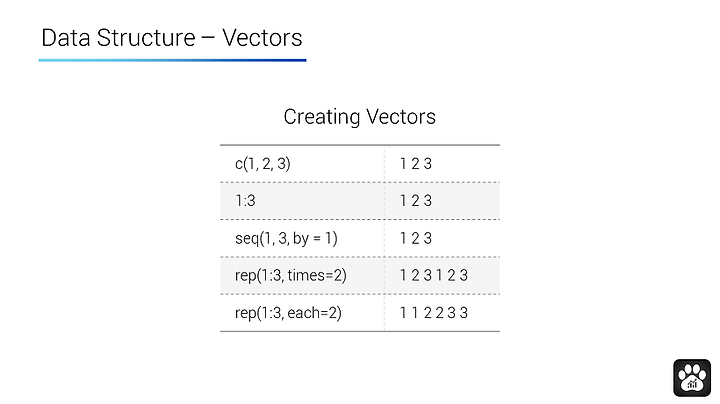Screen dimensions: 720x404
Task: Click the 'Data Structure – Vectors' slide title
Action: [172, 38]
